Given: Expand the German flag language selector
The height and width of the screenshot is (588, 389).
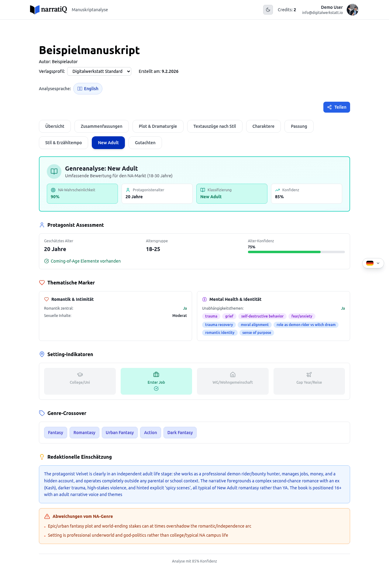Looking at the screenshot, I should point(373,263).
